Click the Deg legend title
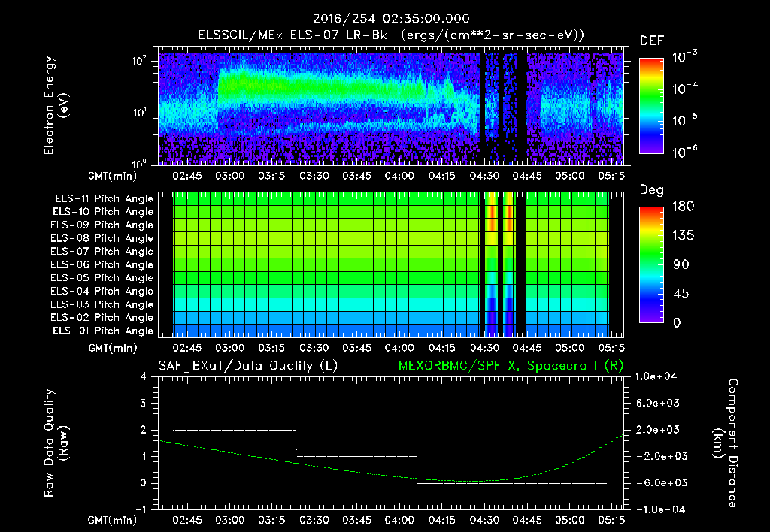This screenshot has width=770, height=532. coord(651,190)
